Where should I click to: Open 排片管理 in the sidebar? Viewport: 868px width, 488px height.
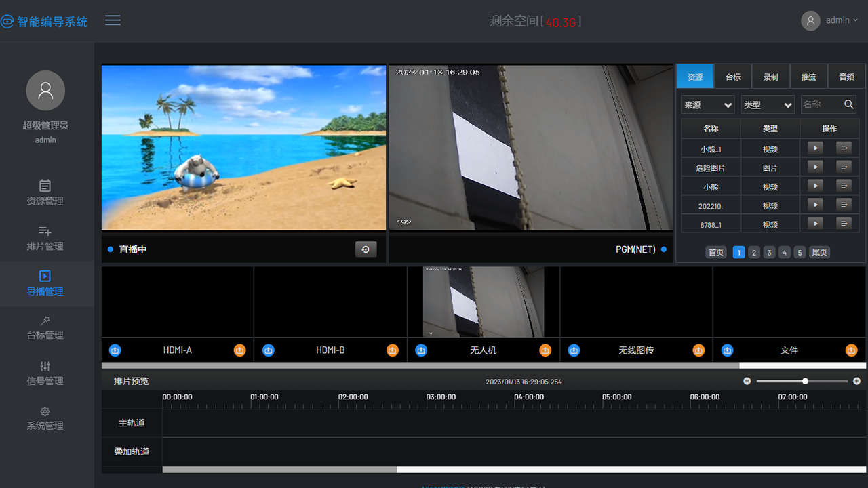[45, 238]
